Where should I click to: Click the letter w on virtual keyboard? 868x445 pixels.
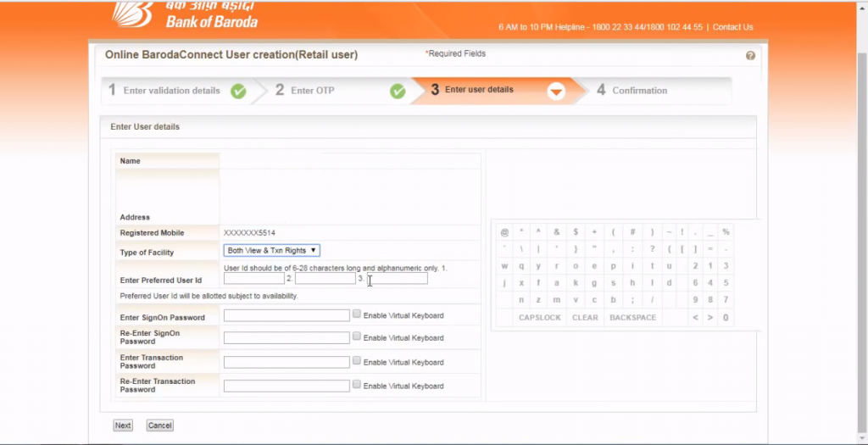504,266
